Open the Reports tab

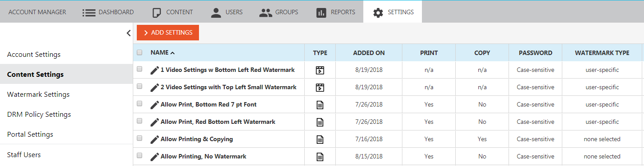point(335,12)
